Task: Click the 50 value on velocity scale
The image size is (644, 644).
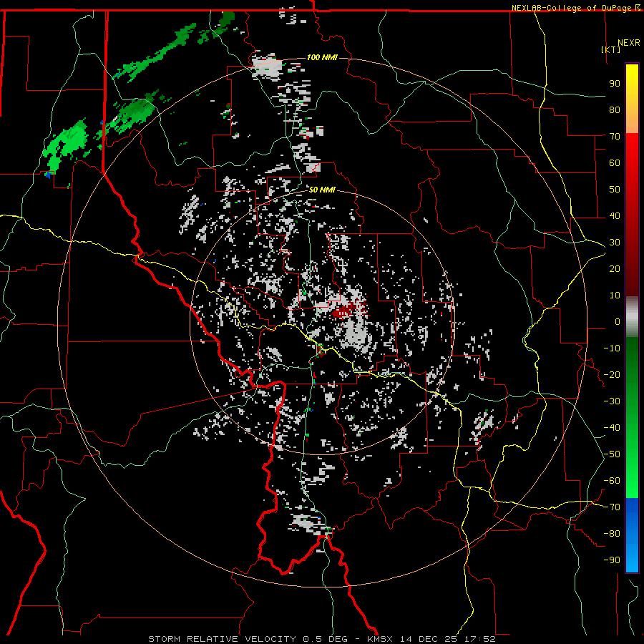Action: [x=615, y=190]
